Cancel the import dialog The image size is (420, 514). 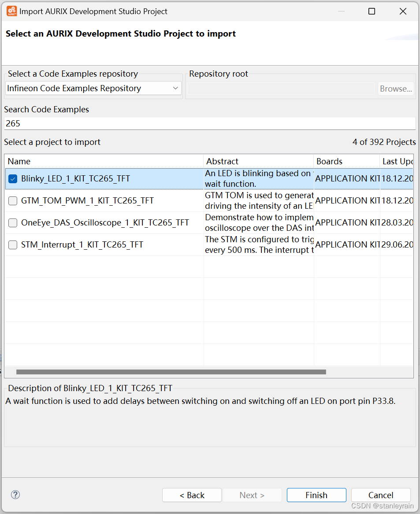click(381, 495)
